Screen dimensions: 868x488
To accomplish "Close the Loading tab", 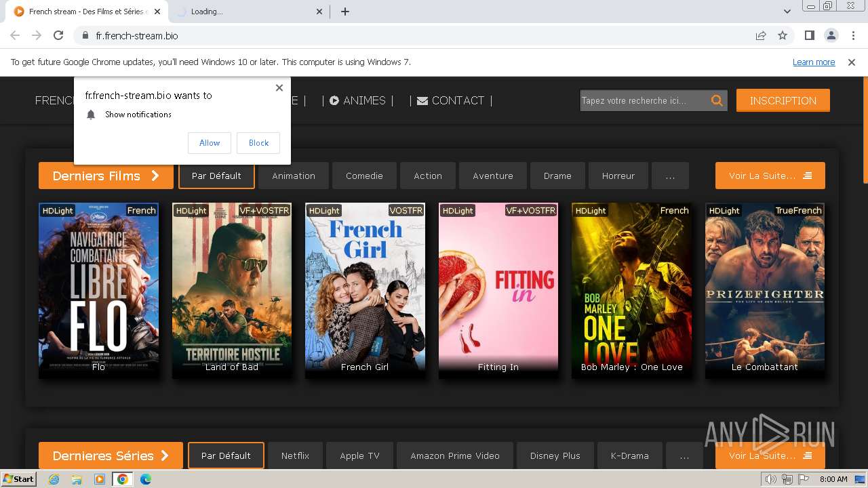I will point(320,12).
